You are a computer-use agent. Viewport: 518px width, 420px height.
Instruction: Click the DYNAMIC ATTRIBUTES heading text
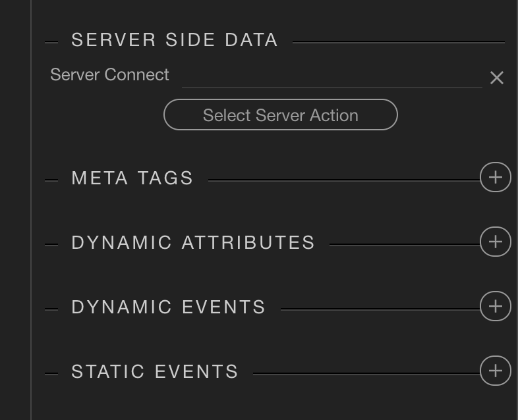coord(193,243)
